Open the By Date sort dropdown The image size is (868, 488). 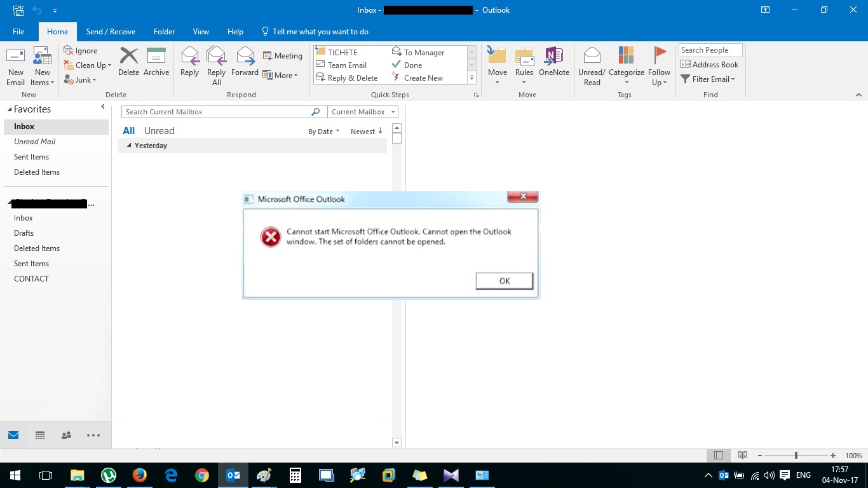[323, 132]
